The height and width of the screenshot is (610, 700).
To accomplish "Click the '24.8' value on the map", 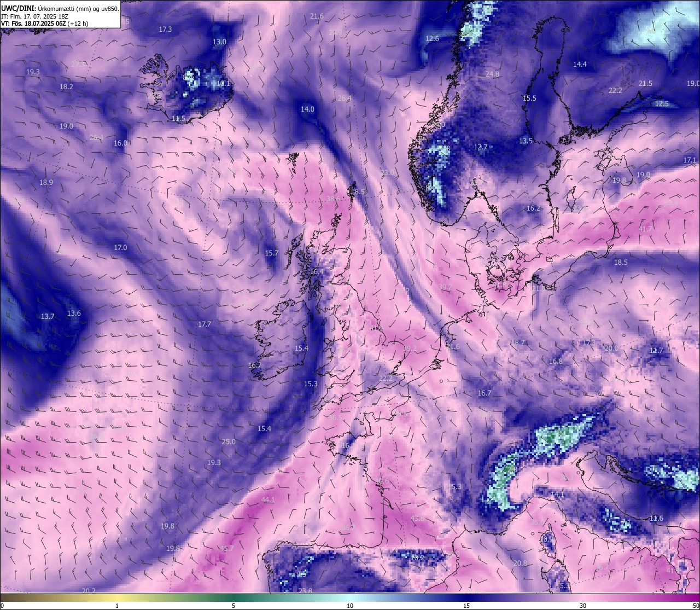I will (492, 74).
